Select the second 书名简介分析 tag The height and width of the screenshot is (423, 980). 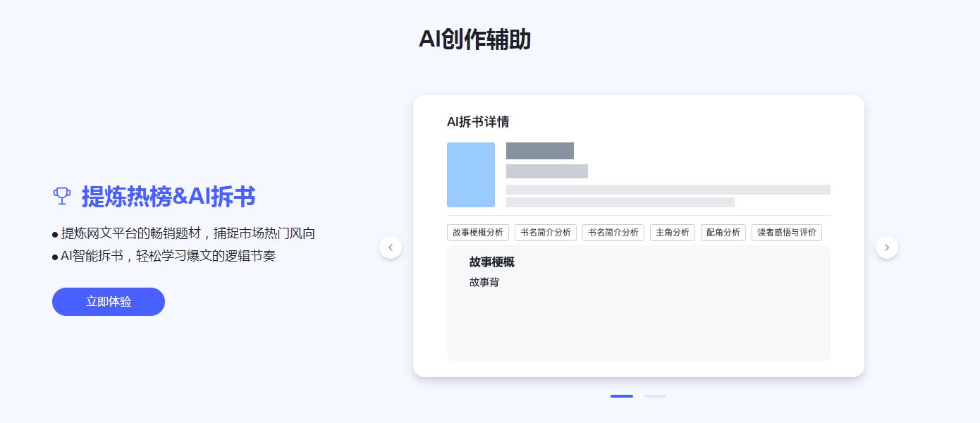(613, 232)
